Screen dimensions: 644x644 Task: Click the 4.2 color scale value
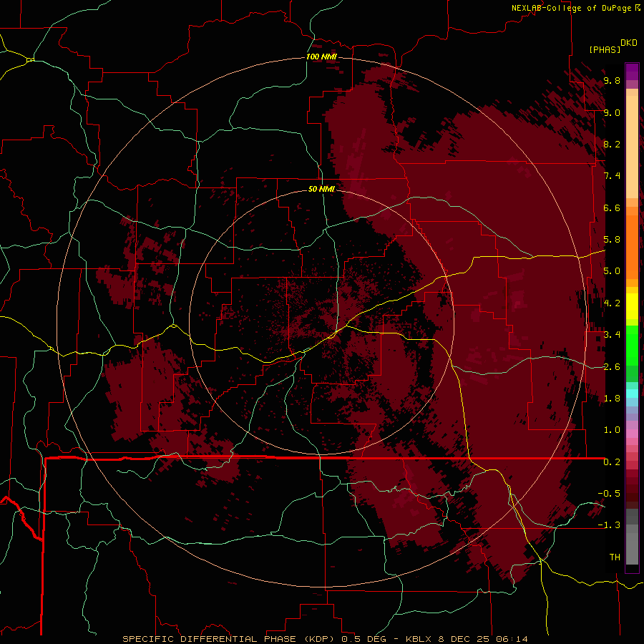612,303
